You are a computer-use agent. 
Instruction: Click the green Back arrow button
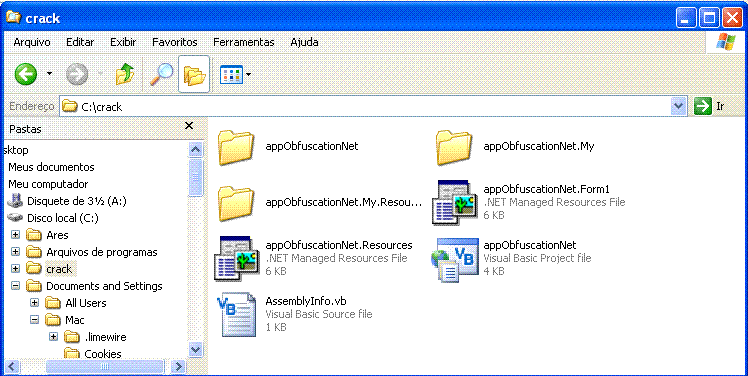26,74
